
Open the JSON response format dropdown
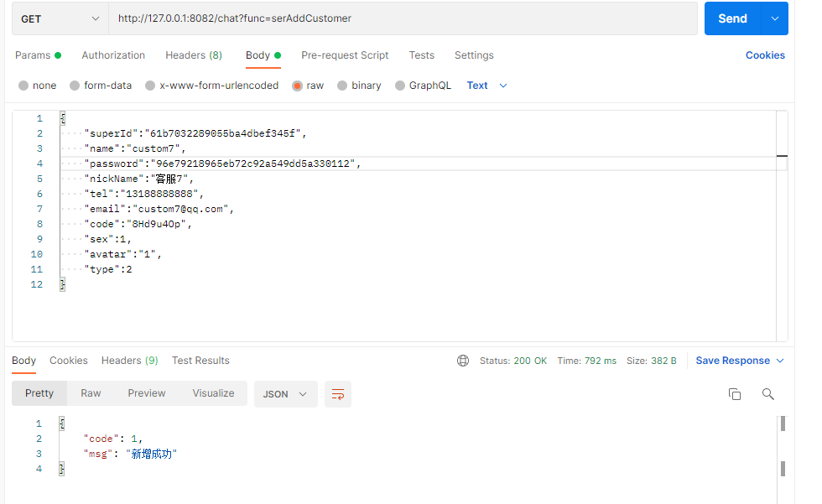[285, 394]
